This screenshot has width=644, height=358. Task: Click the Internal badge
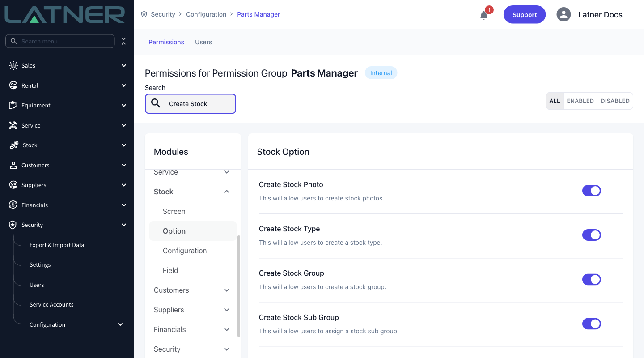[x=381, y=73]
